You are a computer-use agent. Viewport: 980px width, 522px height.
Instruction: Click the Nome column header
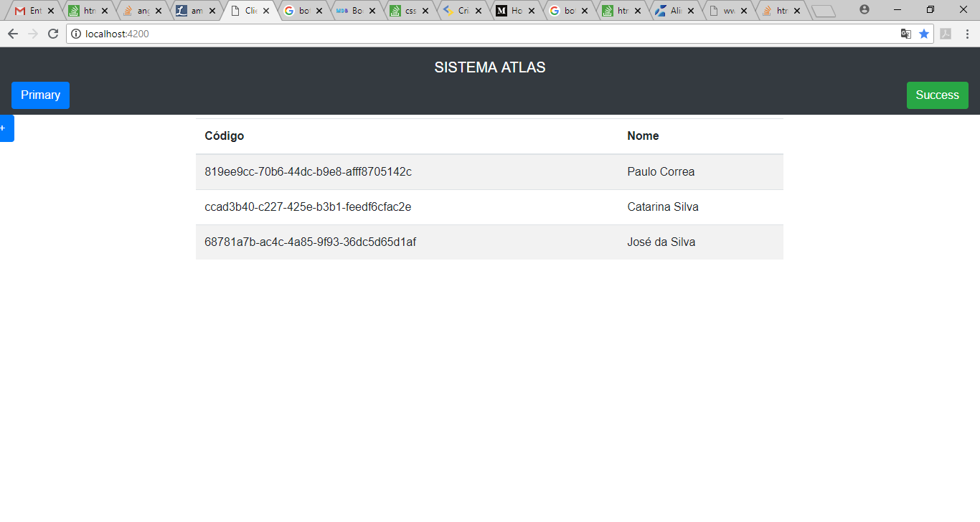click(x=643, y=136)
